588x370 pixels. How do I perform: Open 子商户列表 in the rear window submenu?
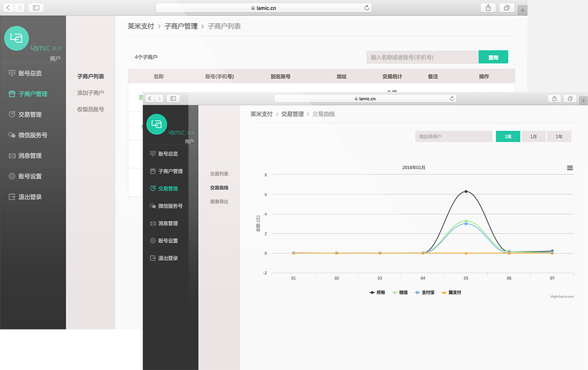point(90,77)
